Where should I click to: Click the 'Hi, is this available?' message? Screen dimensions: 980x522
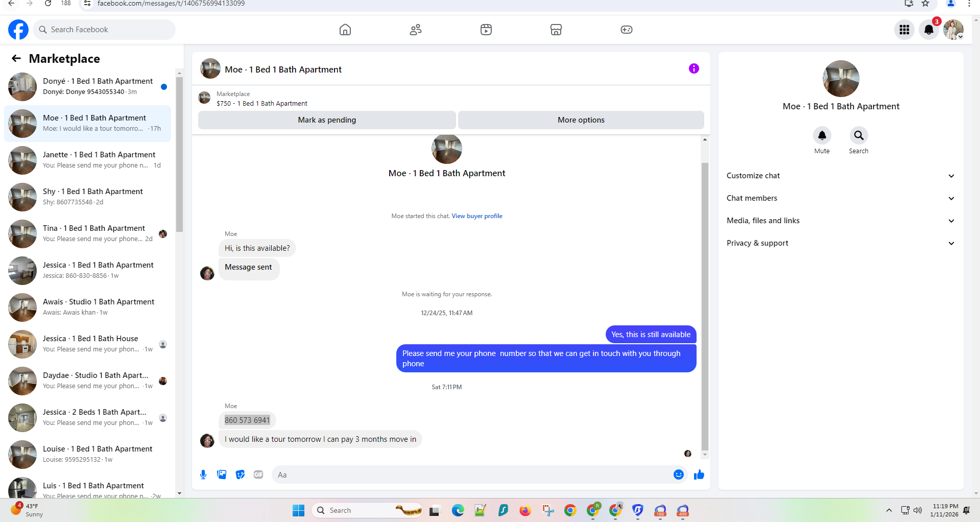257,248
